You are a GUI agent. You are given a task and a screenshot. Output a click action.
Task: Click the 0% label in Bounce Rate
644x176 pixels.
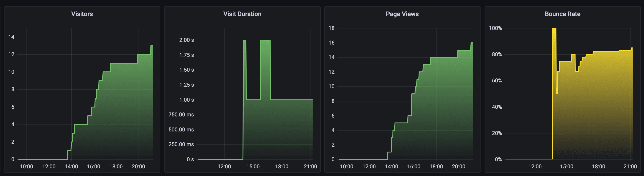pos(498,160)
